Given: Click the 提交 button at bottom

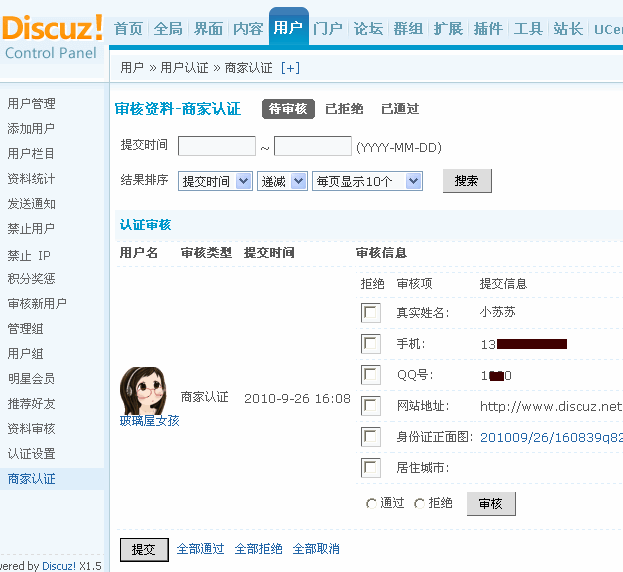Looking at the screenshot, I should click(x=144, y=549).
